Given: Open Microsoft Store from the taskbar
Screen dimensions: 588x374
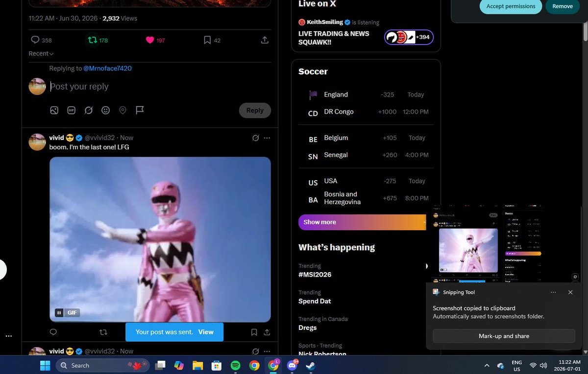Looking at the screenshot, I should click(x=216, y=366).
